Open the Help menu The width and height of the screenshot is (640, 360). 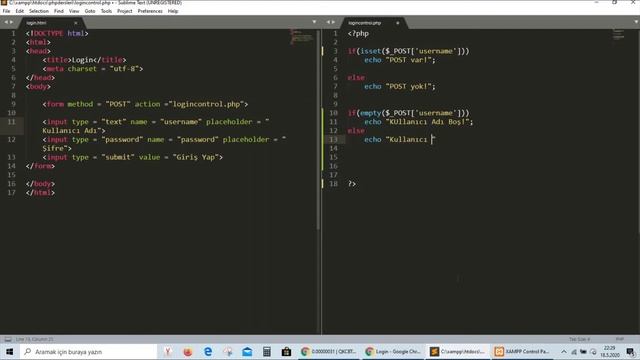coord(173,11)
